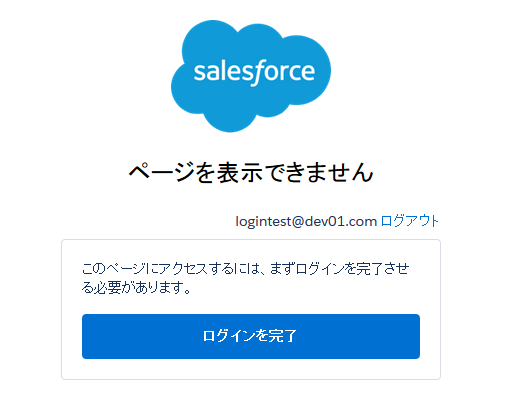Complete login with the blue button
This screenshot has width=528, height=403.
point(251,336)
